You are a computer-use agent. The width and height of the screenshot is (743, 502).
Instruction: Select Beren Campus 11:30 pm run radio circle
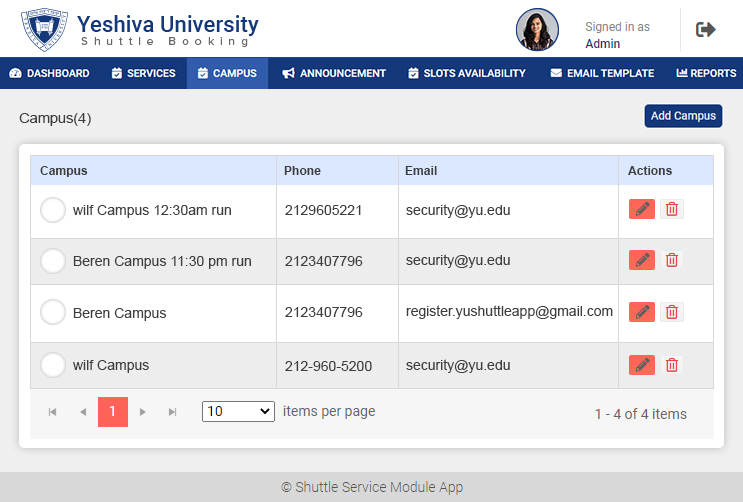click(53, 261)
